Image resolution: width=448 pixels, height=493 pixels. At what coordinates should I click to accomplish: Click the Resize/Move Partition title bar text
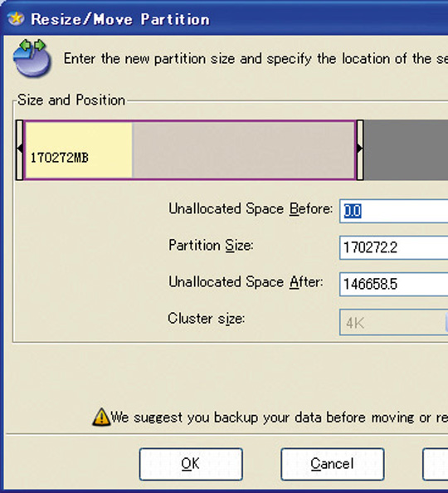[120, 19]
